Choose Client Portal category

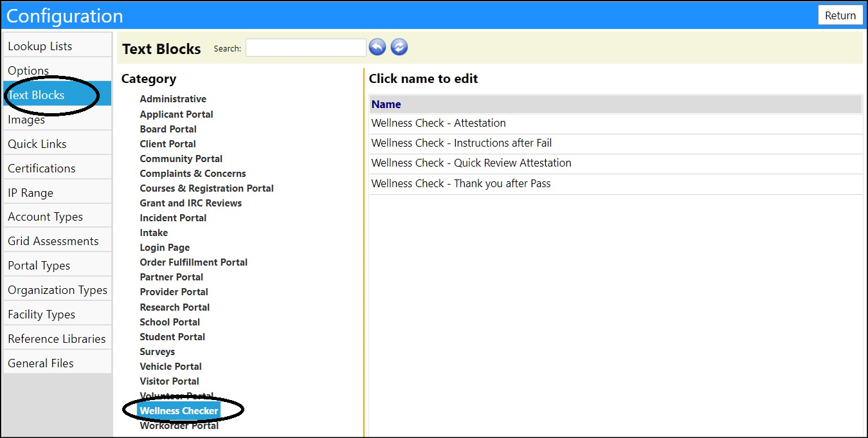point(168,143)
